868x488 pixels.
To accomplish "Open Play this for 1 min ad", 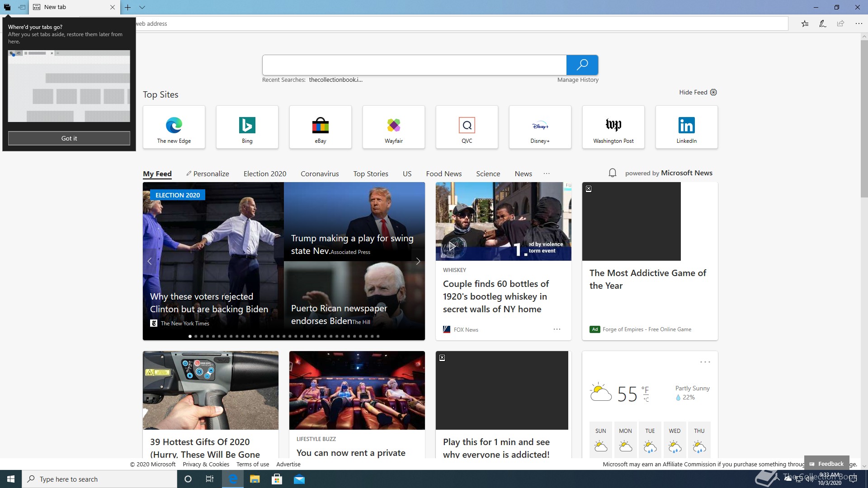I will click(503, 404).
